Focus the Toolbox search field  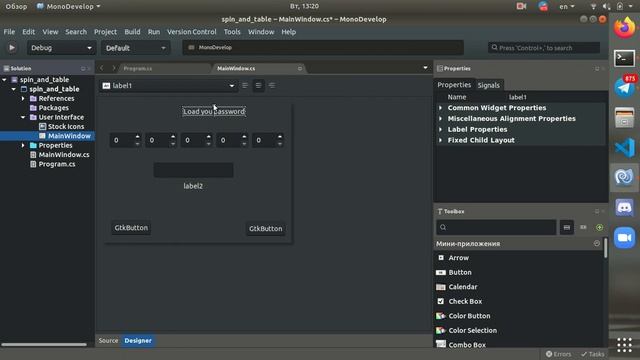[x=496, y=227]
